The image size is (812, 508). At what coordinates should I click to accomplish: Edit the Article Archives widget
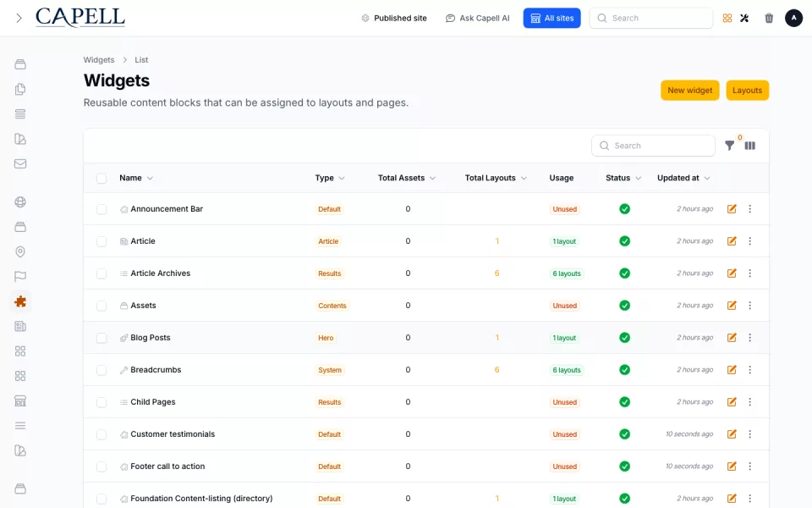(x=732, y=273)
